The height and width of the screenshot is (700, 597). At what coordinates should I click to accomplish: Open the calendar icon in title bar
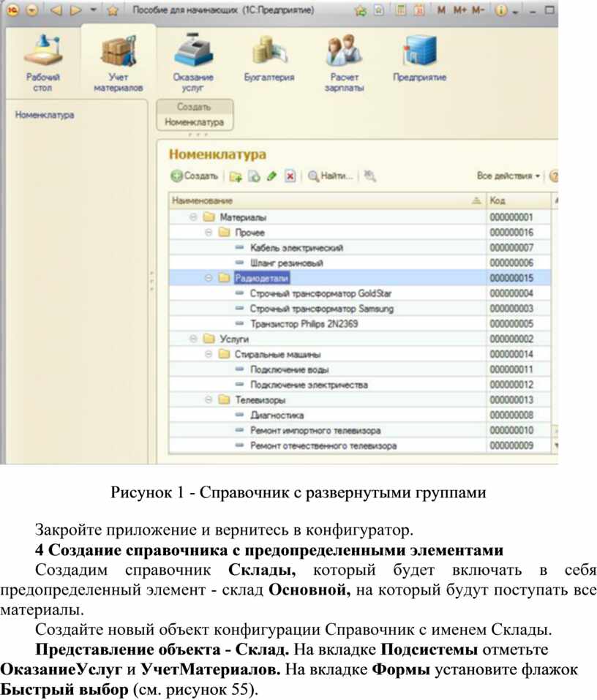click(419, 10)
